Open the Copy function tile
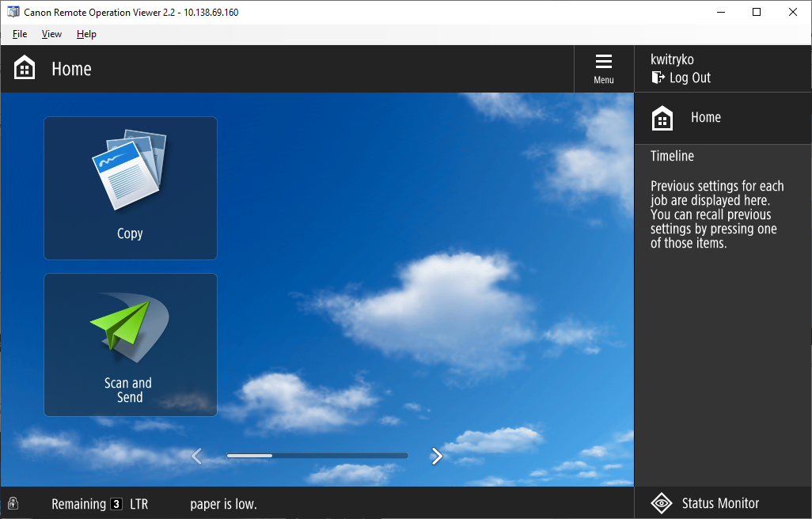This screenshot has width=812, height=519. [x=130, y=188]
